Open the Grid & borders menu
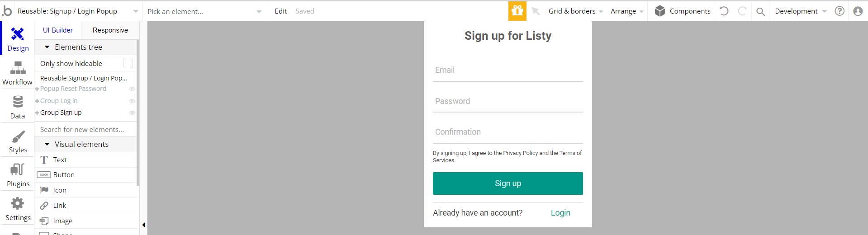The height and width of the screenshot is (235, 868). [575, 11]
